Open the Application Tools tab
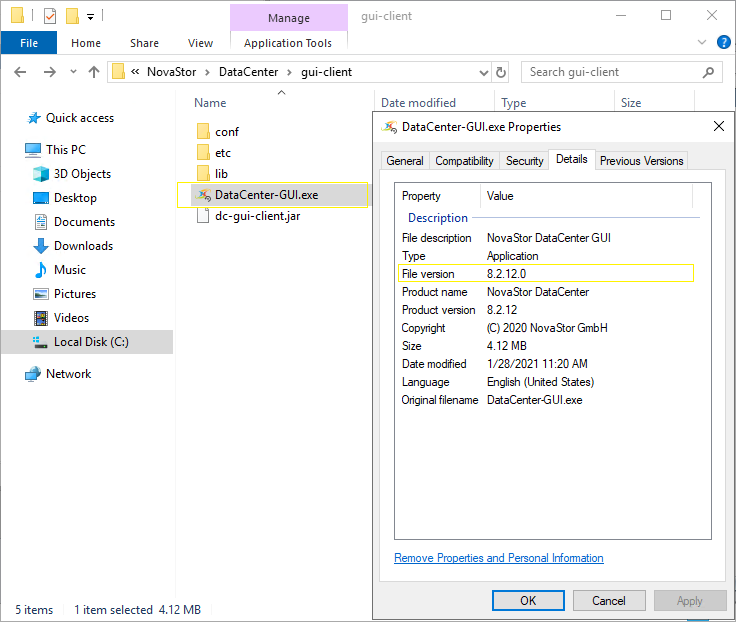This screenshot has height=623, width=736. 288,43
